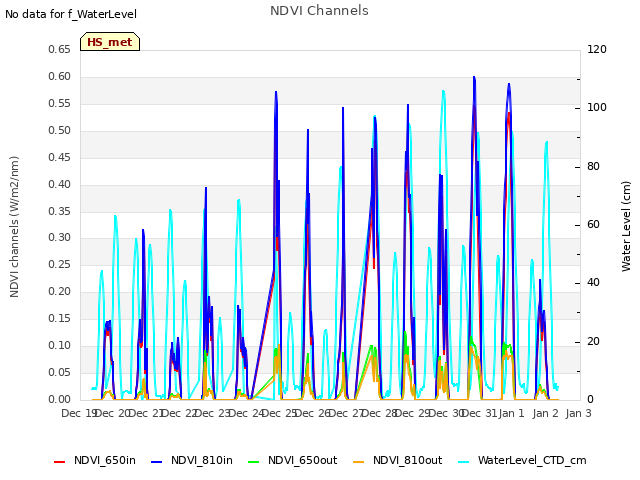Image resolution: width=640 pixels, height=480 pixels.
Task: Toggle the NDVI_650out legend label
Action: (302, 460)
